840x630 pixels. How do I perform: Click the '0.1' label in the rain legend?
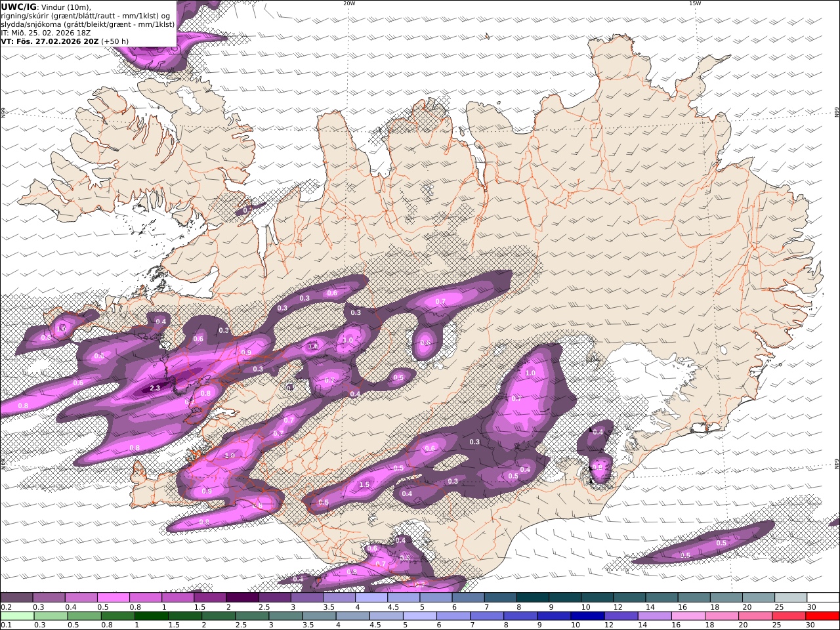[5, 625]
